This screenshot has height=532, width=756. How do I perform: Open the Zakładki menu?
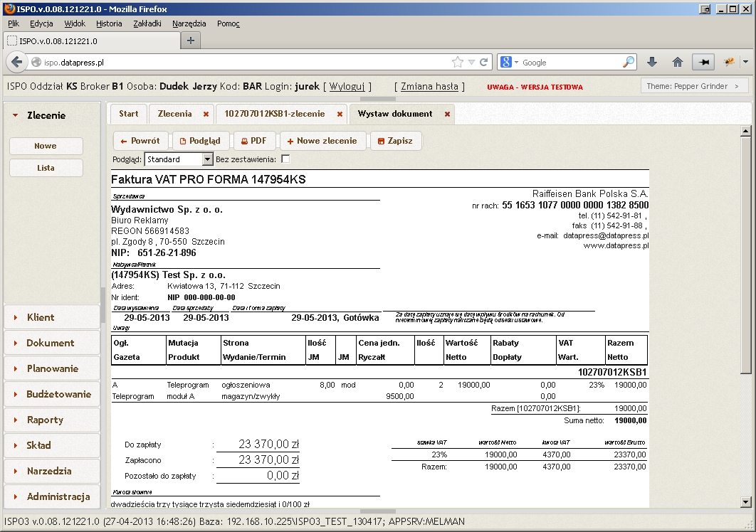coord(147,23)
